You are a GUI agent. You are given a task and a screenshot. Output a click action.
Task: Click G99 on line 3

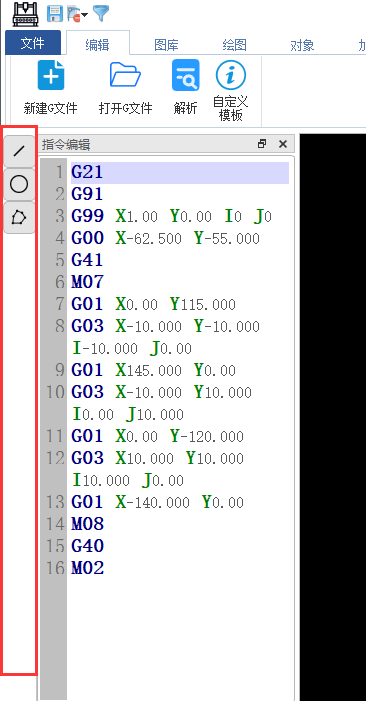click(87, 216)
